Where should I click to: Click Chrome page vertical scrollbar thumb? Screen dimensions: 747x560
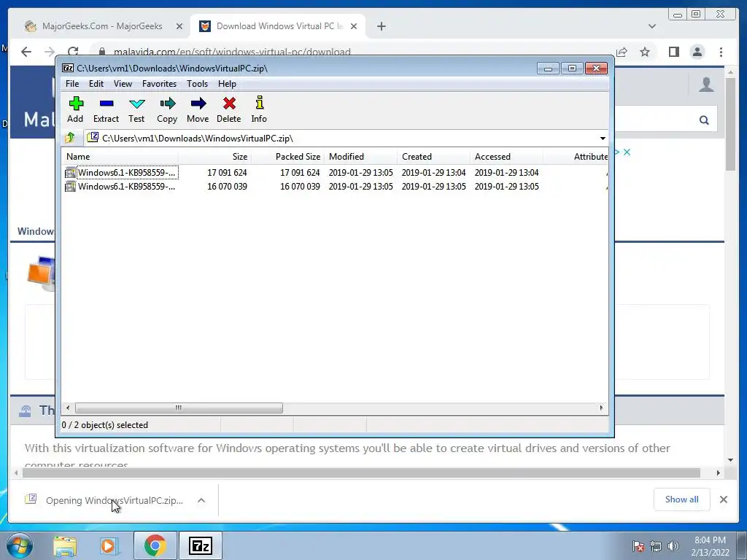point(730,124)
